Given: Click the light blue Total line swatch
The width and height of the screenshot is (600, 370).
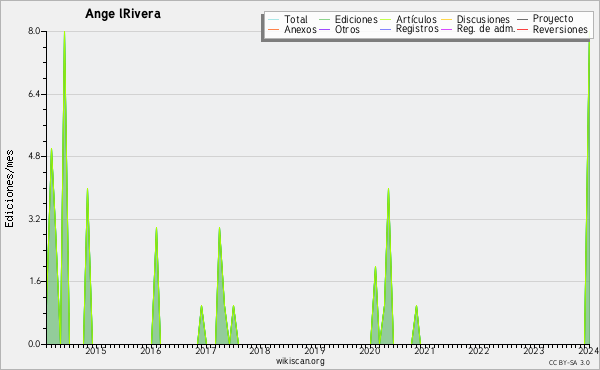Looking at the screenshot, I should (x=274, y=20).
